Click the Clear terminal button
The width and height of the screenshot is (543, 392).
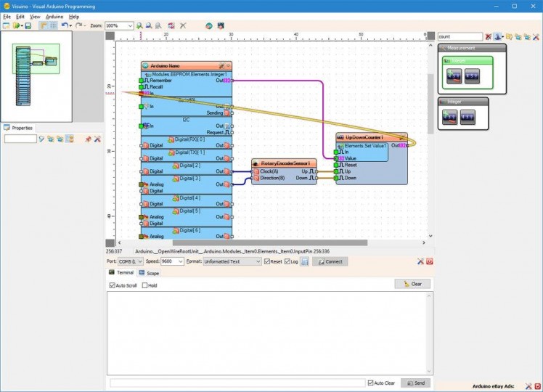(412, 284)
